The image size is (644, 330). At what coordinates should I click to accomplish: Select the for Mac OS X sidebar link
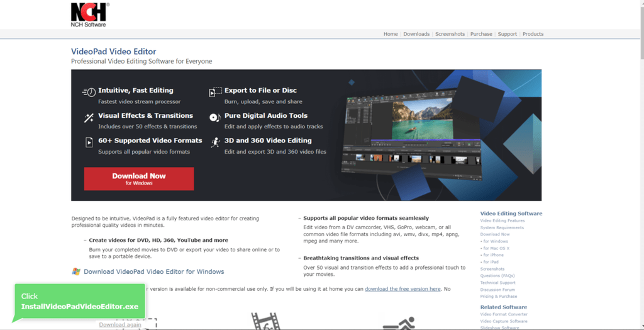pyautogui.click(x=495, y=248)
